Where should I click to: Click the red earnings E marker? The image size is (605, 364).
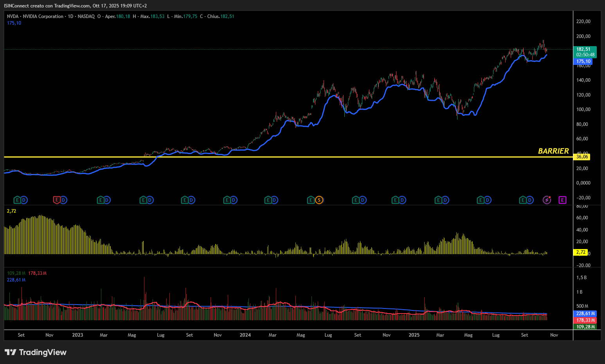tap(57, 200)
